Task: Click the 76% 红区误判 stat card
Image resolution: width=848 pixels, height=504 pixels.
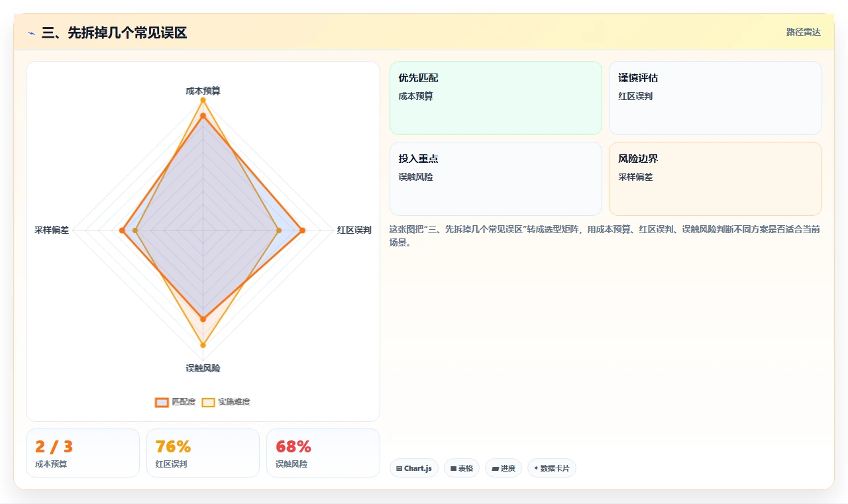Action: click(x=203, y=453)
